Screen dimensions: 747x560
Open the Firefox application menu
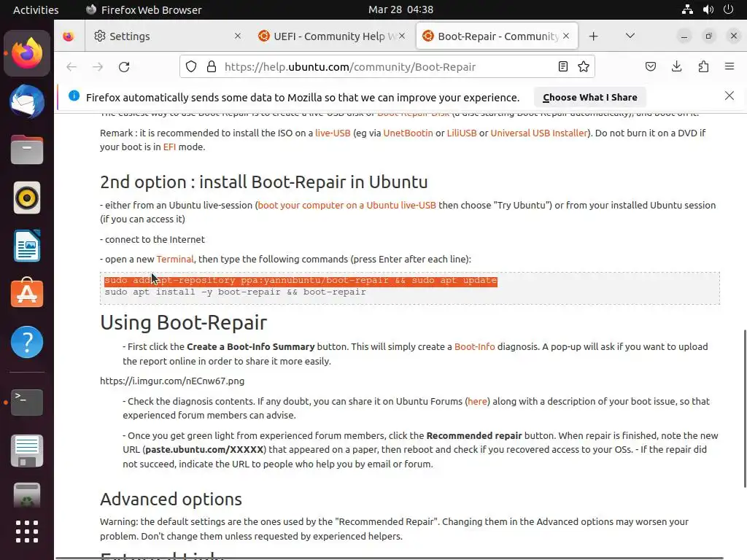(729, 66)
